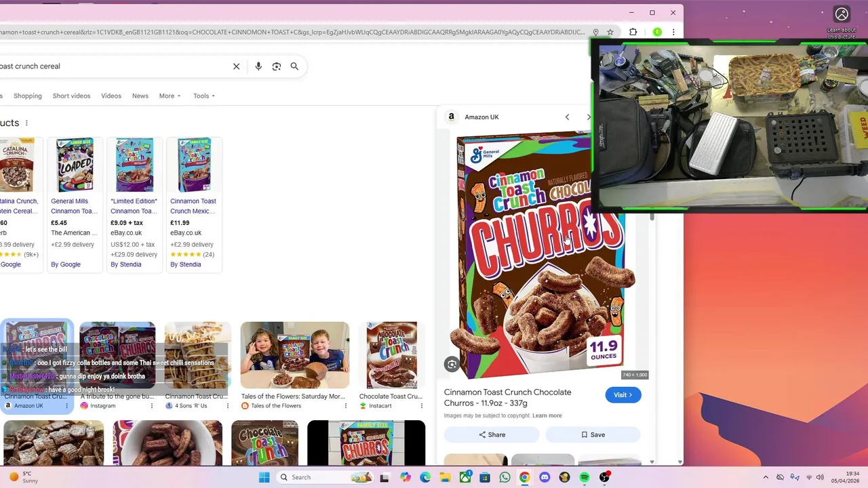Switch to the News tab
868x488 pixels.
coord(140,96)
